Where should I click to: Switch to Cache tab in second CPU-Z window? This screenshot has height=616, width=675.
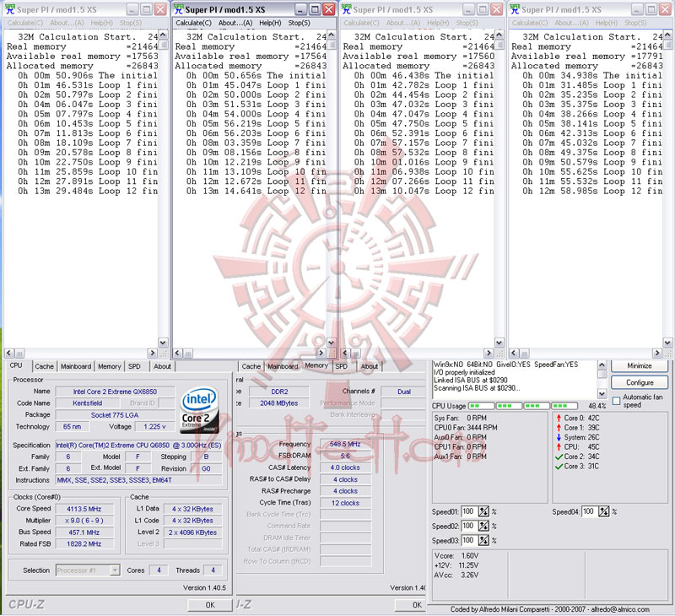click(251, 366)
